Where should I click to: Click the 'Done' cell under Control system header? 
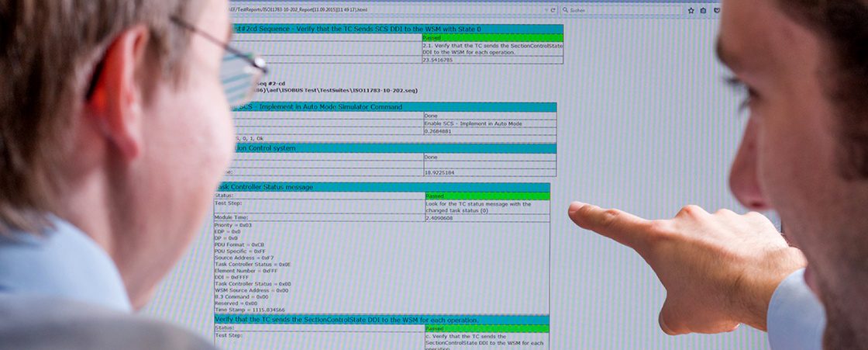[x=490, y=157]
